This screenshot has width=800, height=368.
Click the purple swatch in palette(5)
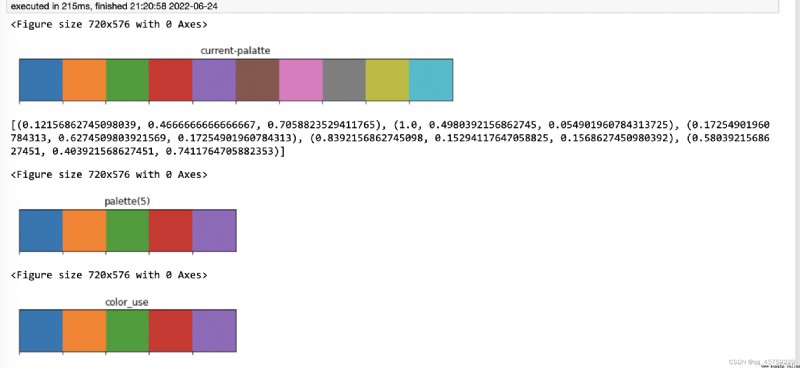214,230
